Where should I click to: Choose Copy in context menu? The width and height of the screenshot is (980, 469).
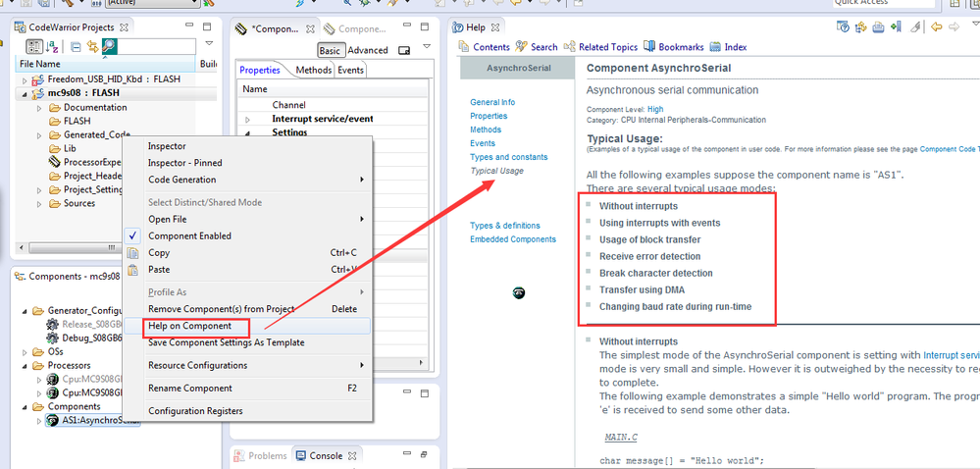[247, 252]
